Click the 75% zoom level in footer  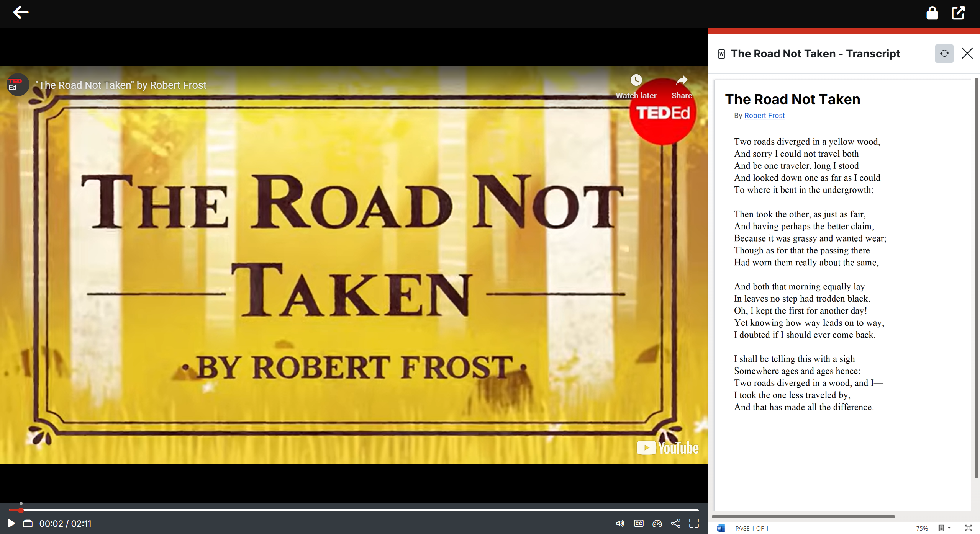(922, 528)
